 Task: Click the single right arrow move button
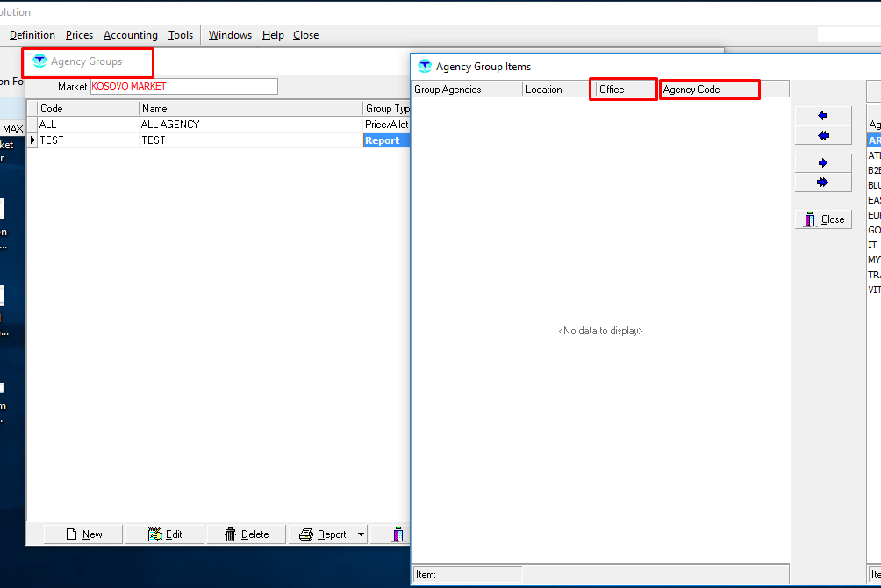pyautogui.click(x=822, y=163)
